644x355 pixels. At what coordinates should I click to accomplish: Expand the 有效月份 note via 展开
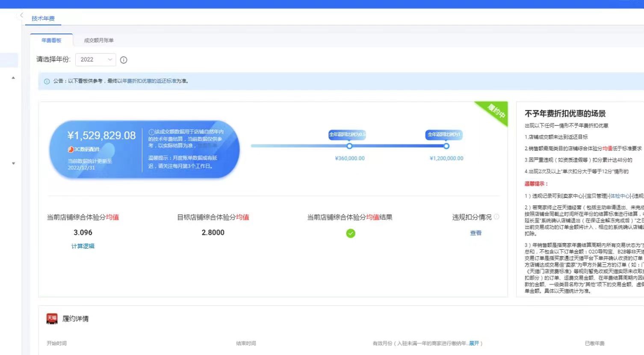[x=474, y=343]
